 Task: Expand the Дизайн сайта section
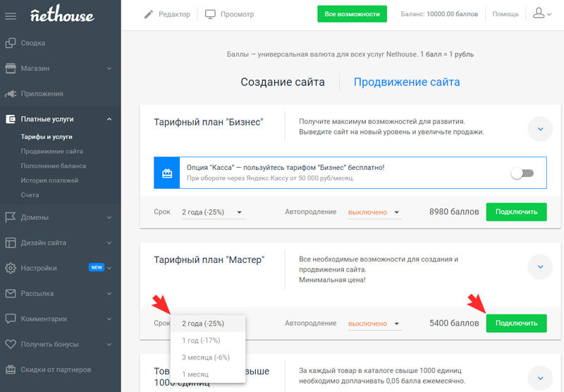[x=109, y=243]
